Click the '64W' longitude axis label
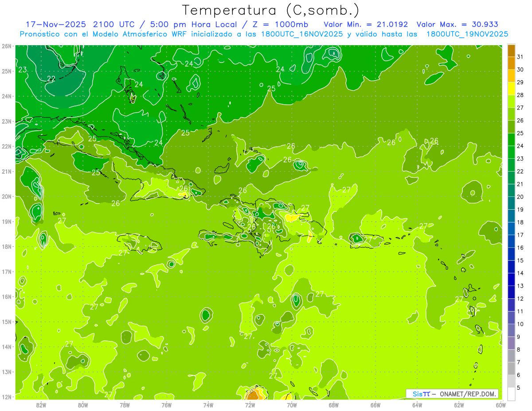Image resolution: width=532 pixels, height=411 pixels. click(x=417, y=404)
